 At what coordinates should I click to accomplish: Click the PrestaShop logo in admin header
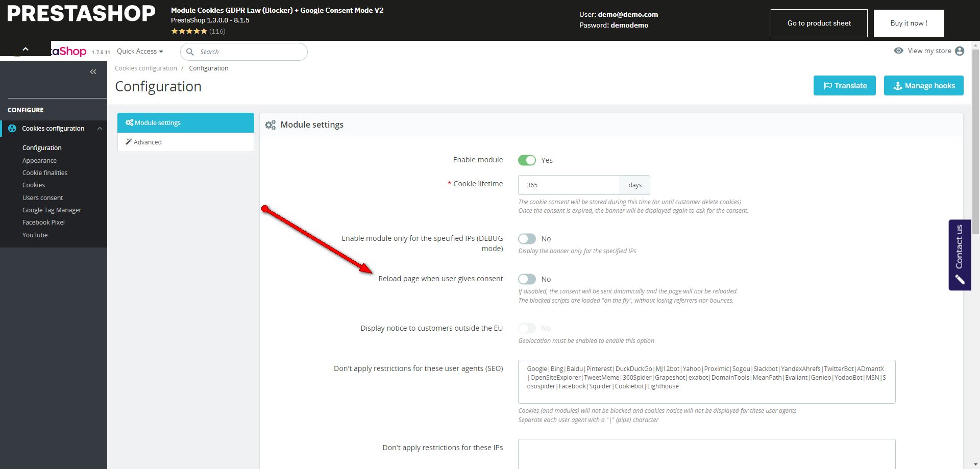tap(69, 51)
